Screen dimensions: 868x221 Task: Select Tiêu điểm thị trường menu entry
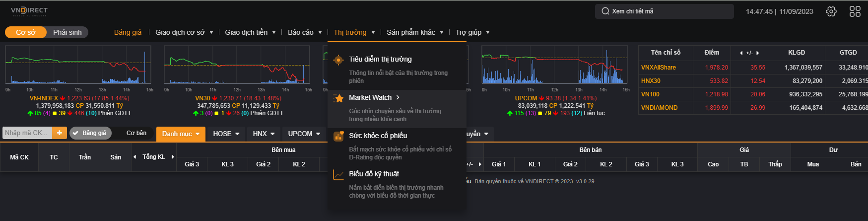point(397,69)
